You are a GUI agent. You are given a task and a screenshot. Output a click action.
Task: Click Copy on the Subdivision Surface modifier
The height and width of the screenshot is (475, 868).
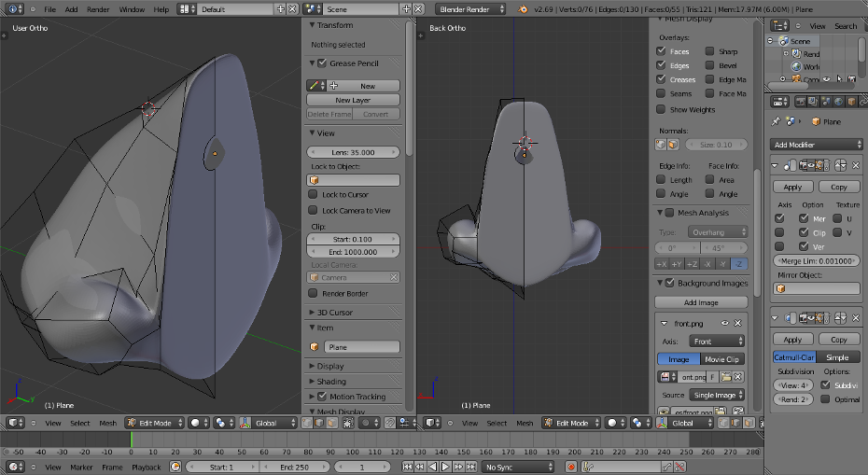(839, 340)
